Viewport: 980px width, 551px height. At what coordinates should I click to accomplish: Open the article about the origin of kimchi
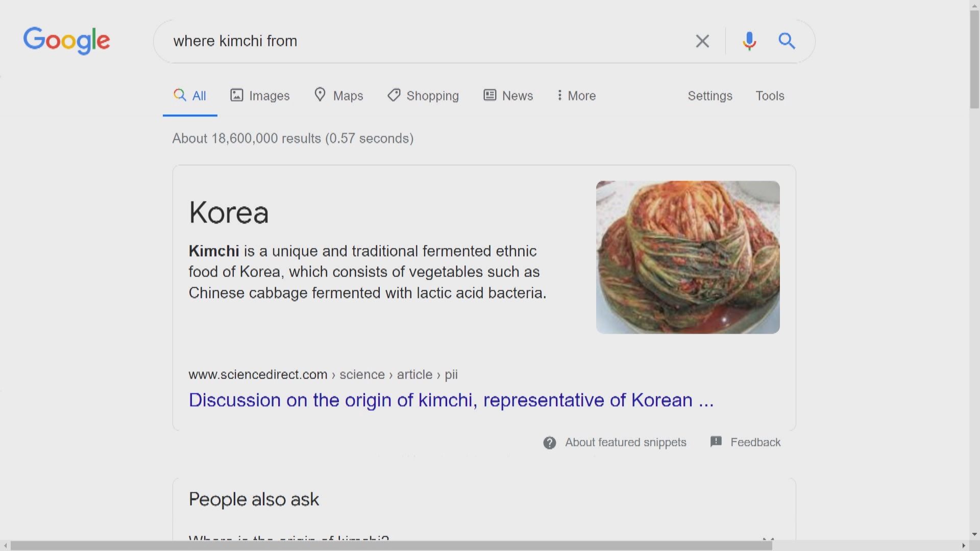coord(451,400)
